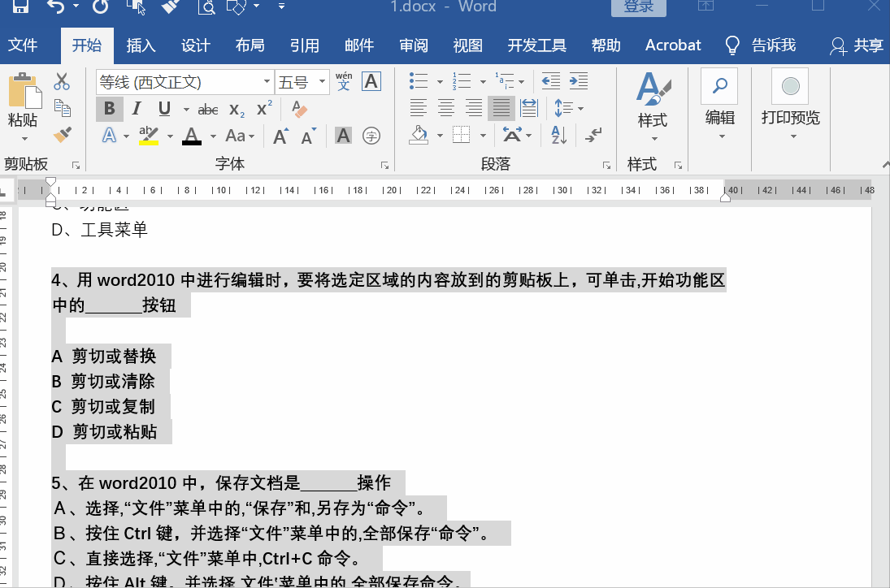Open the font name dropdown
This screenshot has height=588, width=890.
(267, 81)
